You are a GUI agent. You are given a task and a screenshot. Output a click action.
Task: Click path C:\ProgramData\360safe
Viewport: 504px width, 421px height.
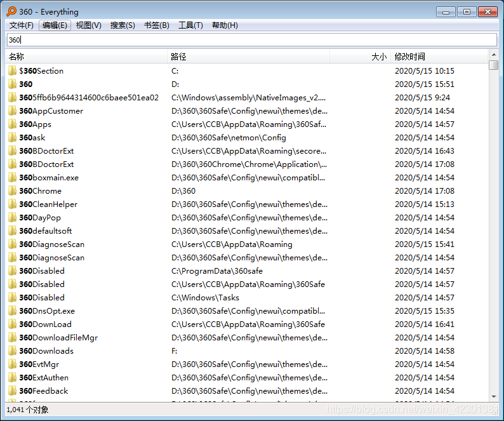point(217,271)
